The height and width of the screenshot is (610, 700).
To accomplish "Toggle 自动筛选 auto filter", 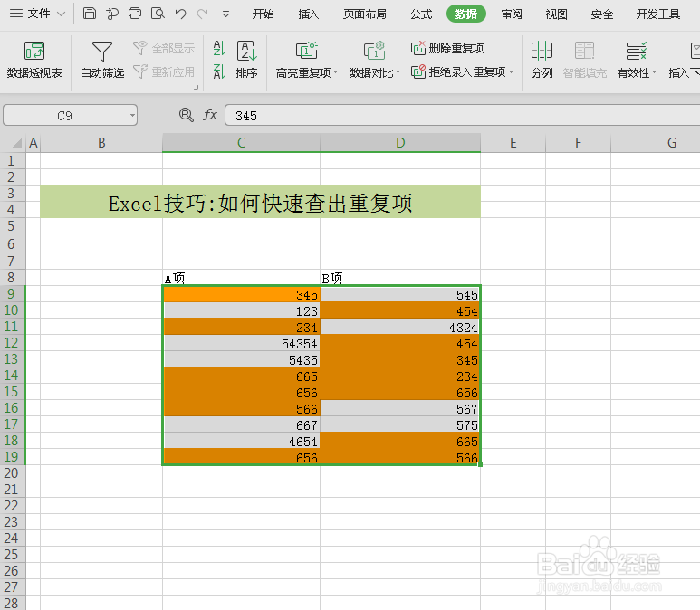I will 102,60.
